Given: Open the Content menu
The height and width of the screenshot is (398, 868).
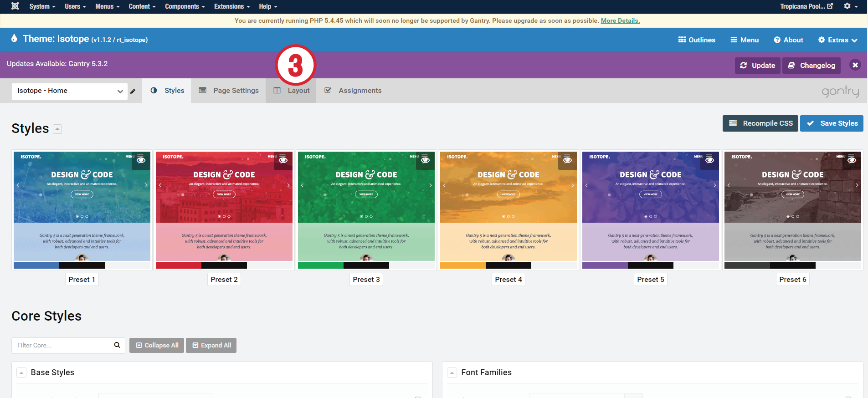Looking at the screenshot, I should pos(142,6).
